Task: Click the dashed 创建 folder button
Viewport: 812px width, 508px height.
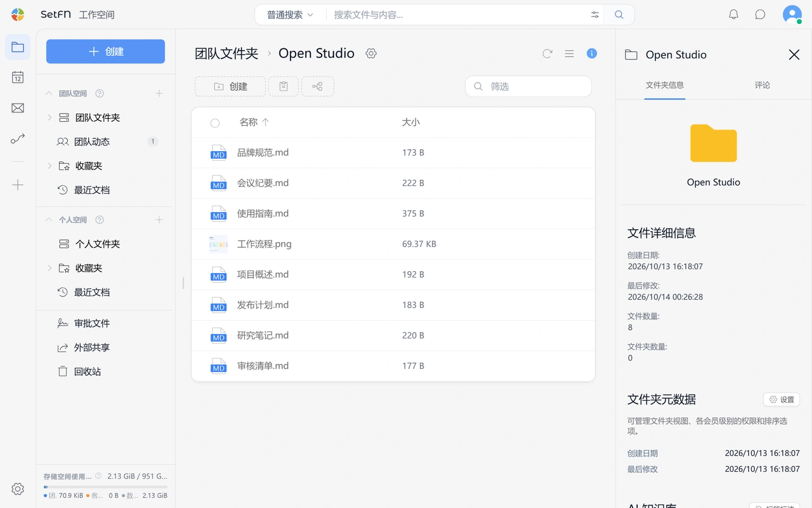Action: tap(230, 86)
